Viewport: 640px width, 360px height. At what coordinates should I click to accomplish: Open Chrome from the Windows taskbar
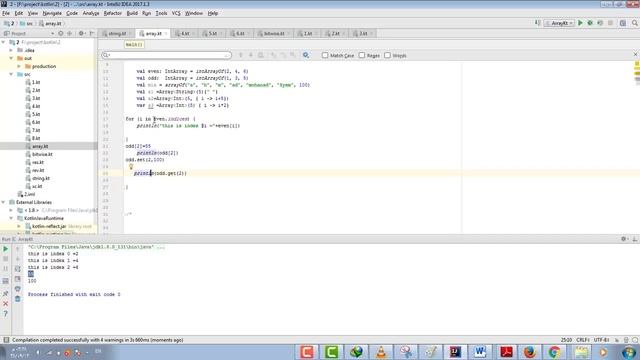pos(554,352)
